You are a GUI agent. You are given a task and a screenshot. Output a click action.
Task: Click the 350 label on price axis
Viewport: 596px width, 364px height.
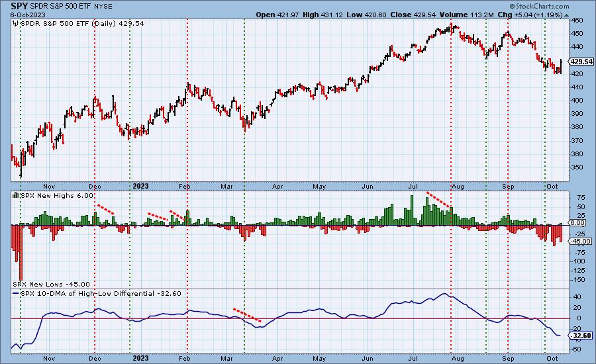(x=577, y=167)
